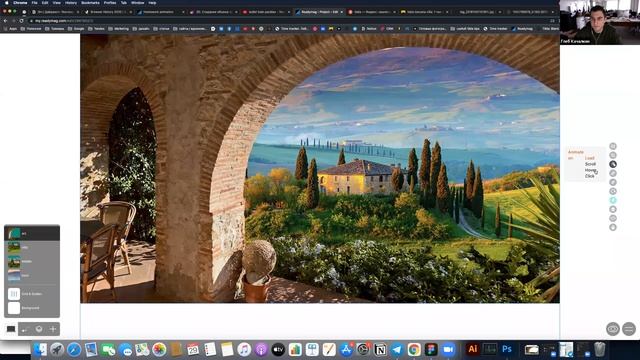640x360 pixels.
Task: Switch to the Browser History 2020 tab
Action: pyautogui.click(x=108, y=12)
